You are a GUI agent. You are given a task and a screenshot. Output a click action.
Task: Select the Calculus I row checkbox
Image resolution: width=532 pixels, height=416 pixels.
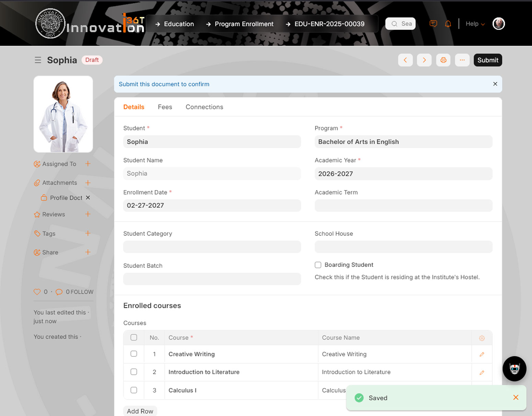134,390
